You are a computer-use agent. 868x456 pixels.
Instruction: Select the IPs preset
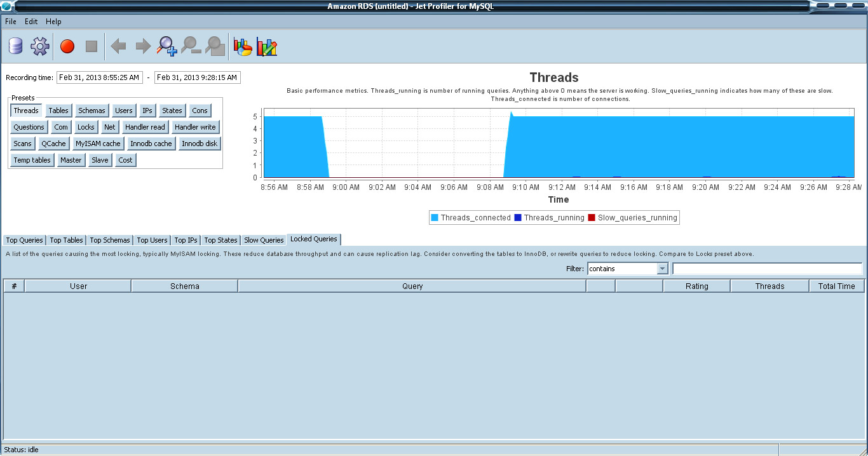coord(147,111)
